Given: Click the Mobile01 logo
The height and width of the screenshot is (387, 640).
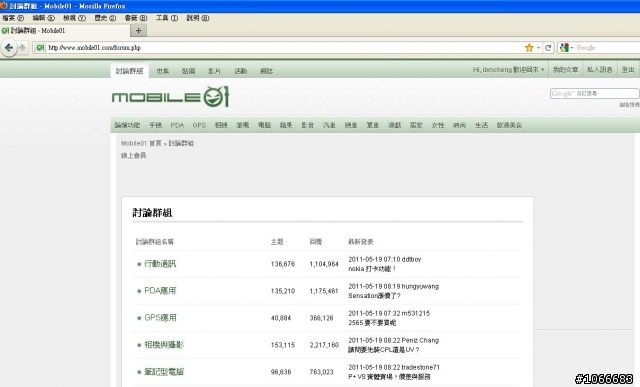Looking at the screenshot, I should click(x=171, y=97).
